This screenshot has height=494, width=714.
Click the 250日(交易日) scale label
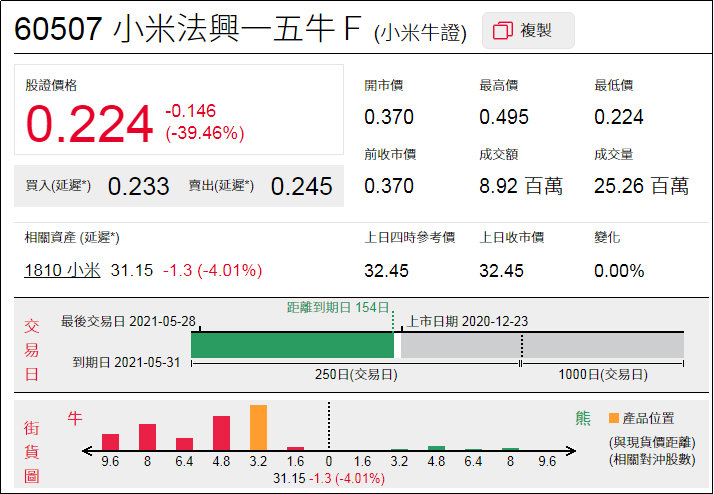(356, 375)
